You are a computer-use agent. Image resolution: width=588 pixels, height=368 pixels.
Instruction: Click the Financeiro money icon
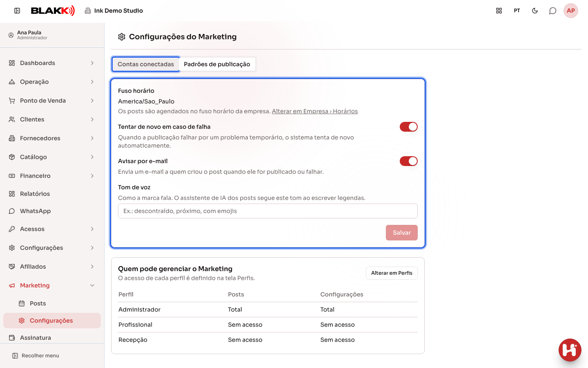pos(12,176)
